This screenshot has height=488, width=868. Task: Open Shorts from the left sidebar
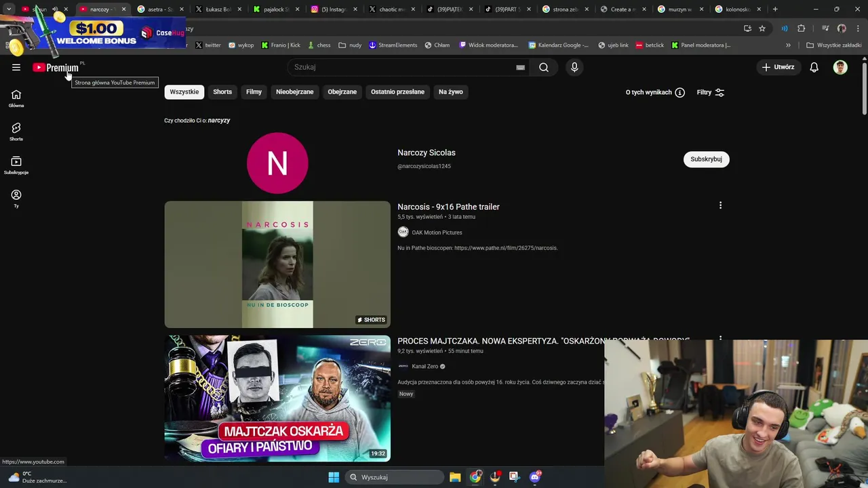click(16, 132)
